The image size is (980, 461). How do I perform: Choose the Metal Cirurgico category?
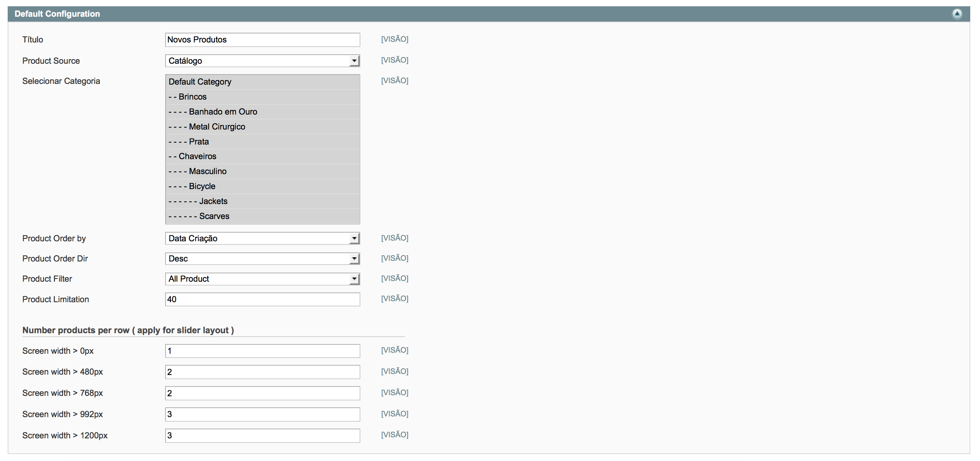217,126
